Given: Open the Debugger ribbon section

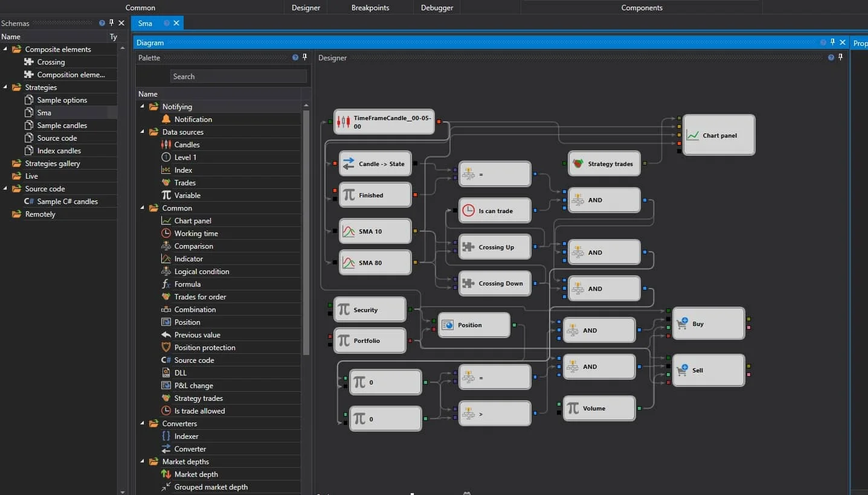Looking at the screenshot, I should 437,8.
